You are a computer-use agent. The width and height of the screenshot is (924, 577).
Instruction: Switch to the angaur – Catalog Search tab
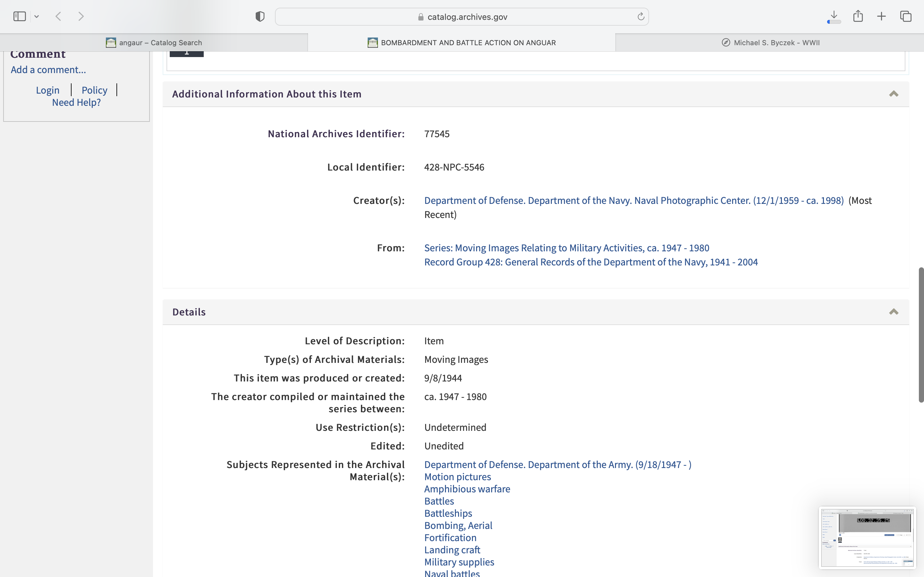pos(154,42)
